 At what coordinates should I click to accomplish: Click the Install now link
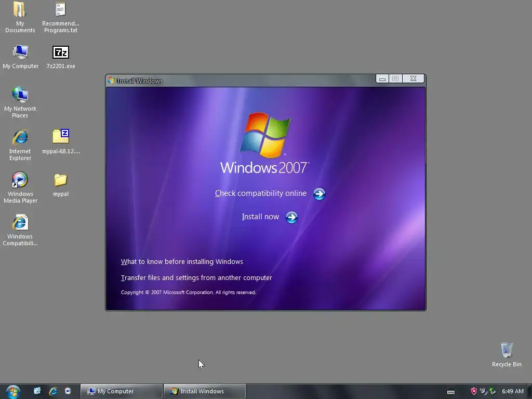click(x=260, y=217)
